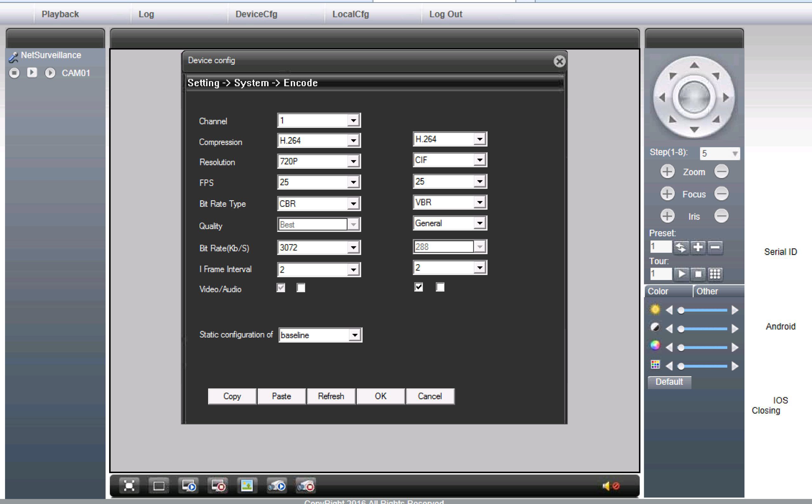
Task: Click the OK button
Action: click(380, 396)
